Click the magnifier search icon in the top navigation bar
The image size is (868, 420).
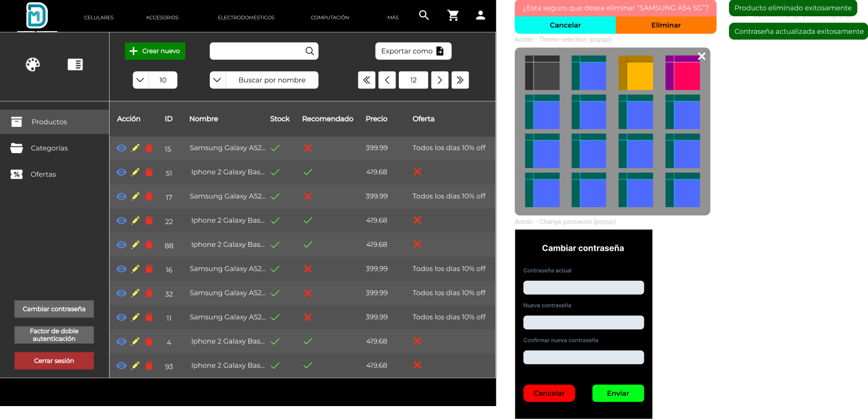coord(424,15)
